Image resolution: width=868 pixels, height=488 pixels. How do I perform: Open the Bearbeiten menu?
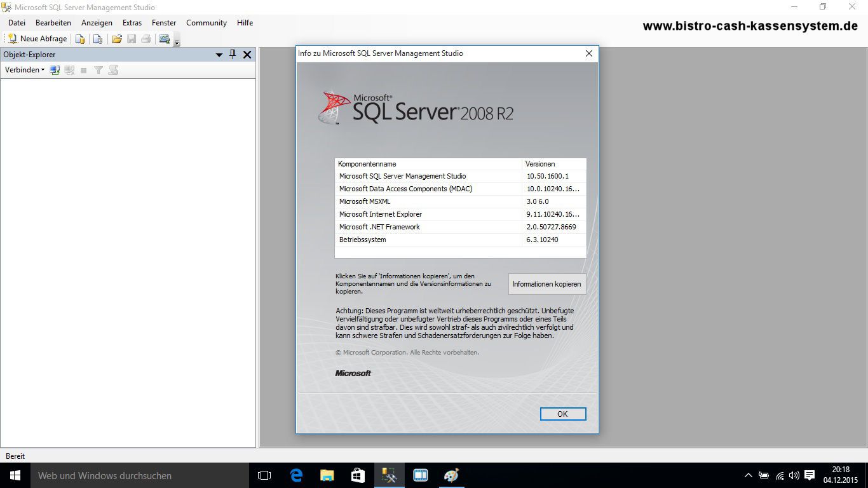[x=53, y=23]
